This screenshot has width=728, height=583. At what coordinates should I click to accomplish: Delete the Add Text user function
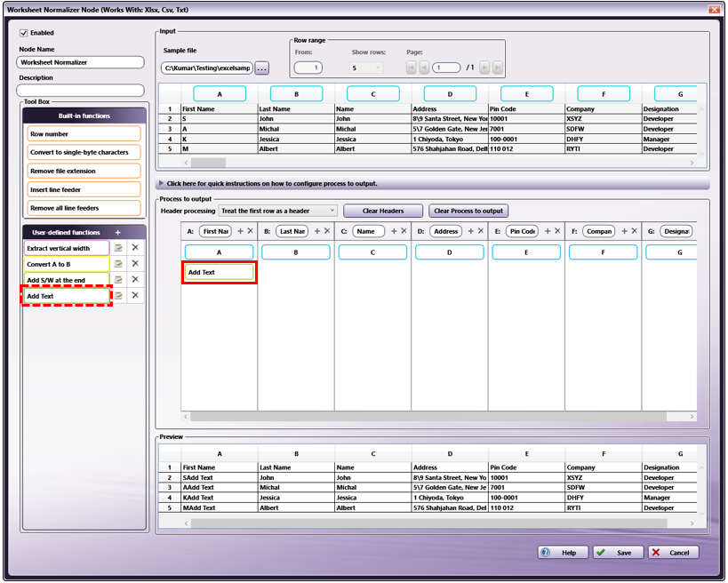135,295
